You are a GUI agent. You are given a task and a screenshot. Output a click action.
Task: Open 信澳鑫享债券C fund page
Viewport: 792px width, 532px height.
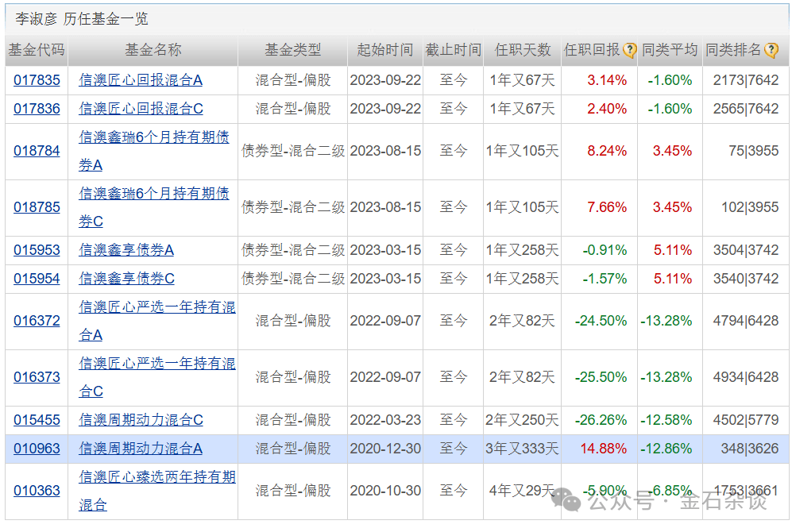pos(126,279)
